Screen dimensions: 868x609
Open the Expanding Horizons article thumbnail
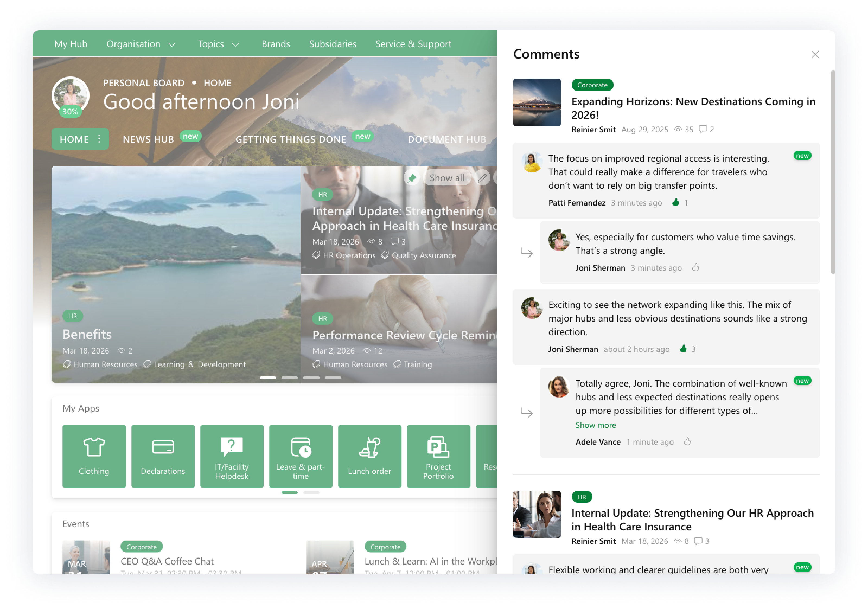coord(537,102)
